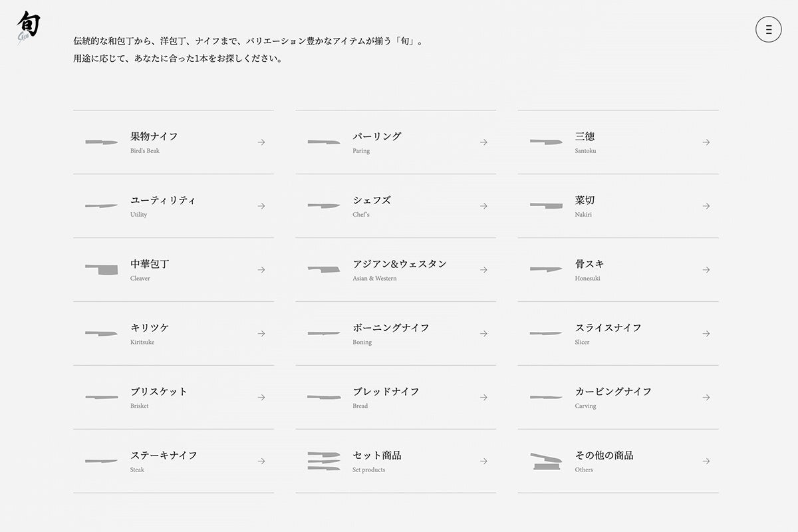The height and width of the screenshot is (532, 798).
Task: Open the hamburger menu button
Action: pos(769,29)
